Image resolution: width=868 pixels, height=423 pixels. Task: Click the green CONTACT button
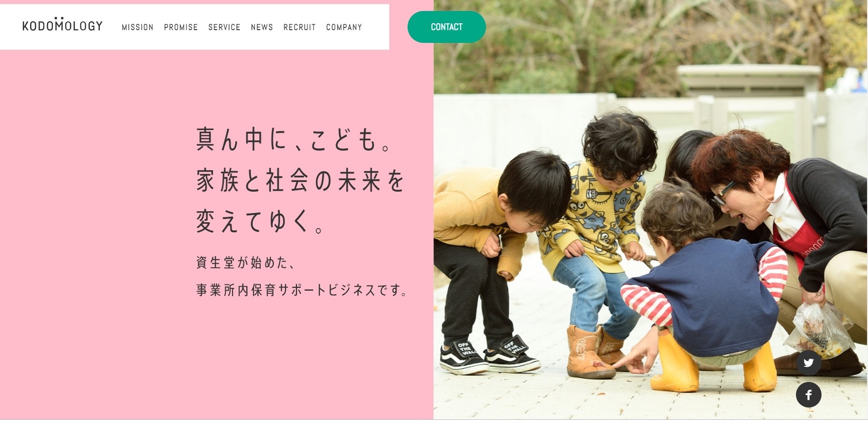pos(447,27)
